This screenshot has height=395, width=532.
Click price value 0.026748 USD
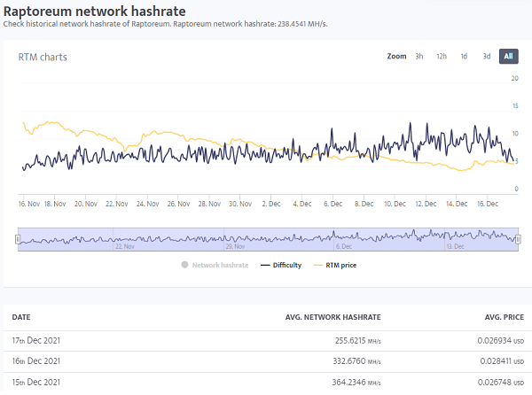tap(501, 383)
